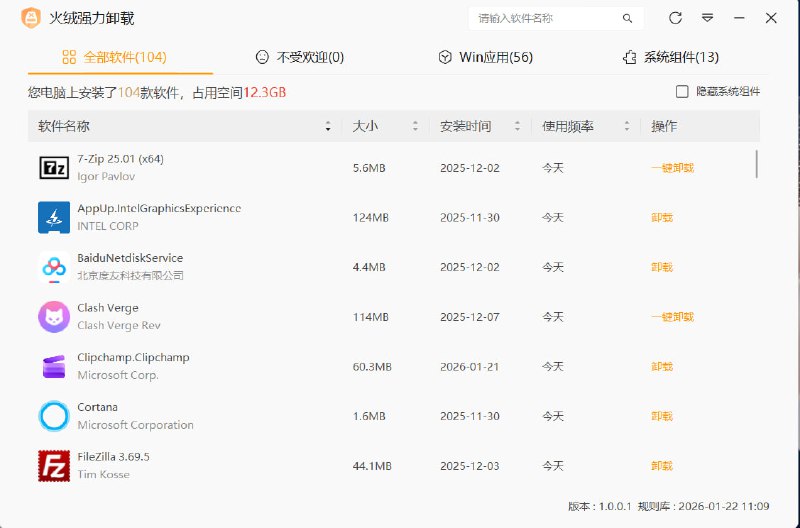
Task: Toggle 隐藏系统组件 checkbox
Action: [x=682, y=91]
